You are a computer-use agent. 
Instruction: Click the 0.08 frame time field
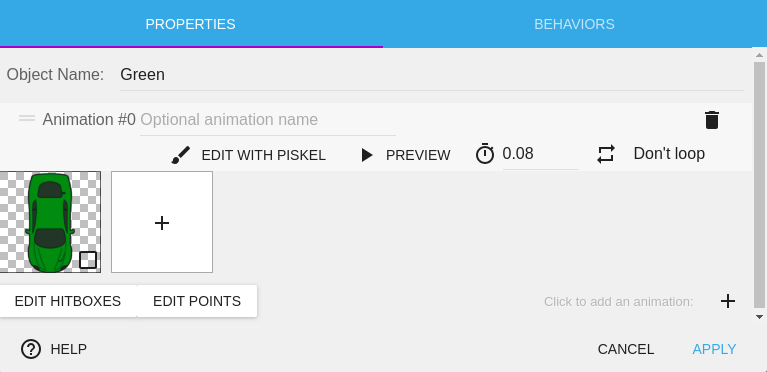[540, 155]
